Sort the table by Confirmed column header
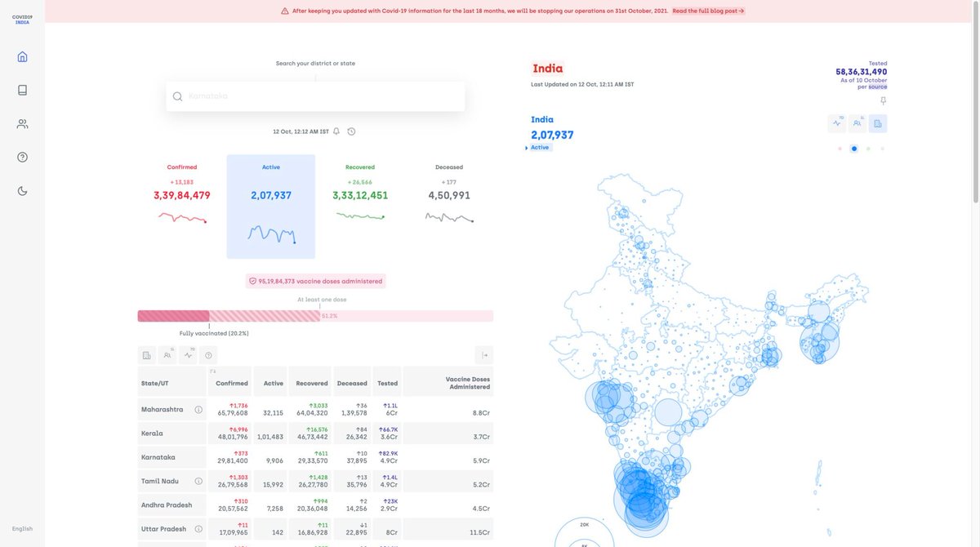Screen dimensions: 980x547 pyautogui.click(x=230, y=381)
